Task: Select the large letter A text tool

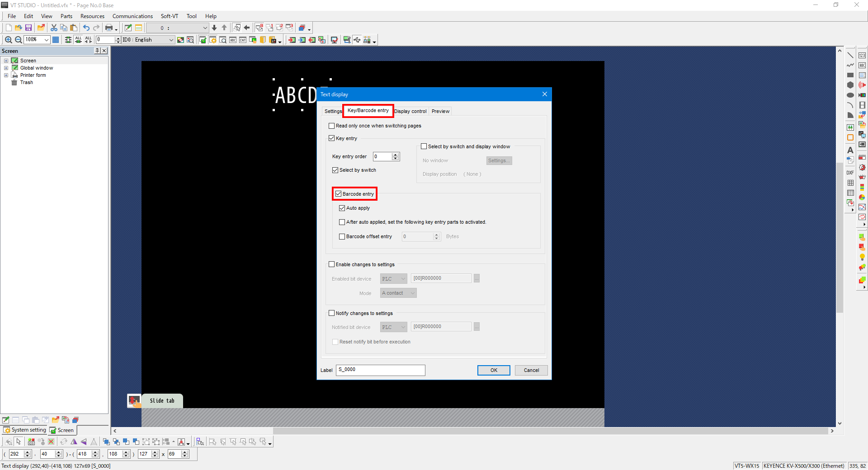Action: point(850,150)
